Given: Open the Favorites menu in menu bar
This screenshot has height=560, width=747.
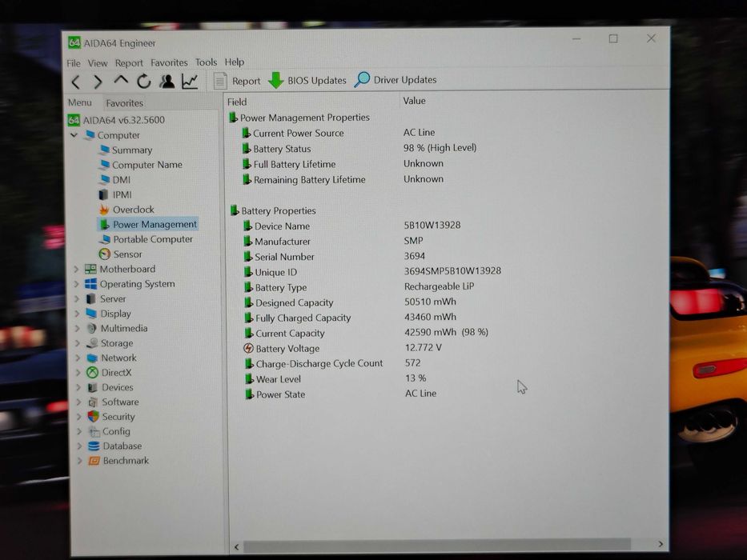Looking at the screenshot, I should click(169, 62).
